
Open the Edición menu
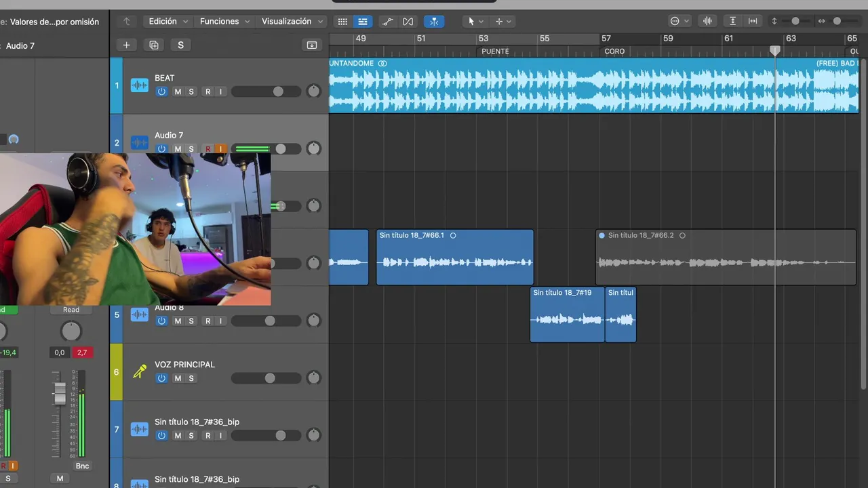pos(168,22)
